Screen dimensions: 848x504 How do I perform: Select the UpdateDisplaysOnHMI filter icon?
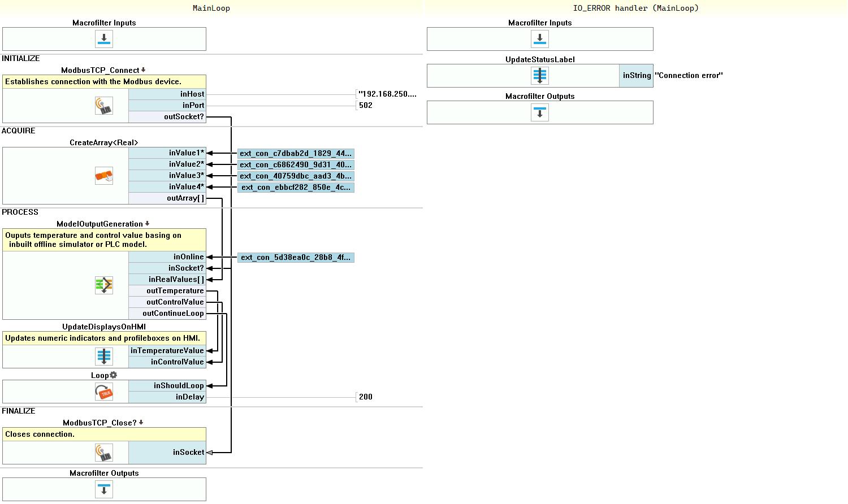[x=103, y=357]
